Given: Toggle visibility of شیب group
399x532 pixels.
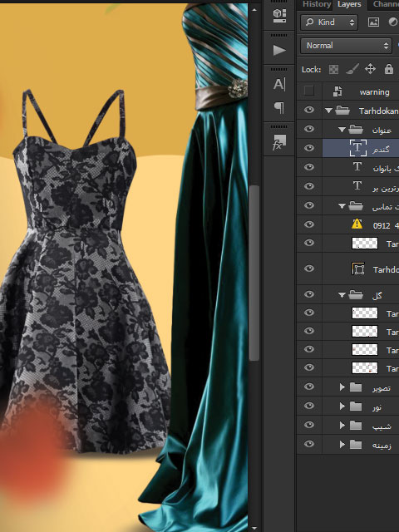Looking at the screenshot, I should pyautogui.click(x=308, y=425).
